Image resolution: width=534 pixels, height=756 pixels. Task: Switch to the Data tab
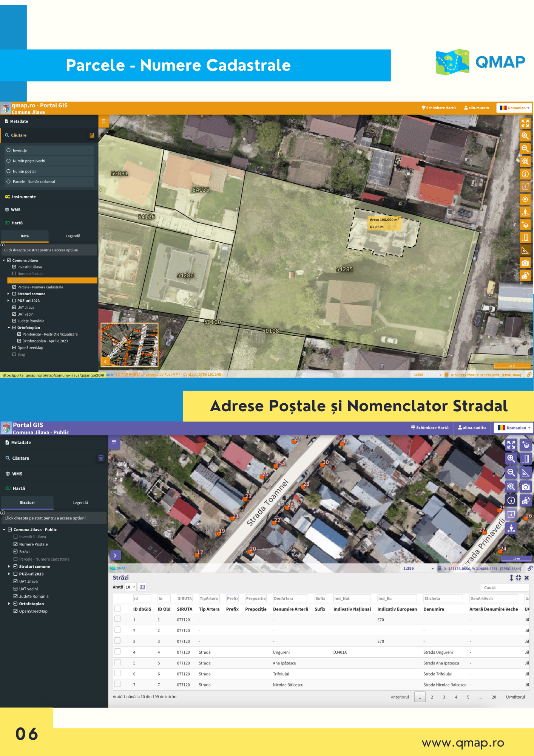click(x=25, y=236)
